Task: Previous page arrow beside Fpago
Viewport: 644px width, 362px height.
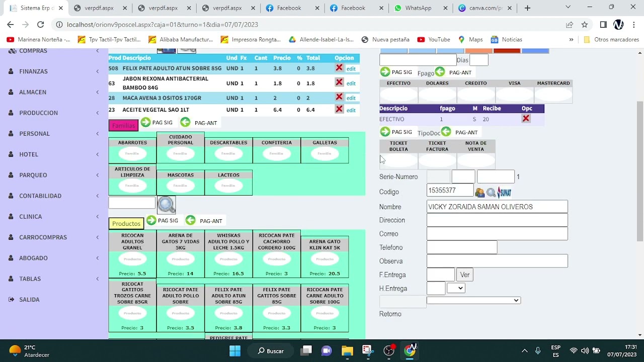Action: pos(440,72)
